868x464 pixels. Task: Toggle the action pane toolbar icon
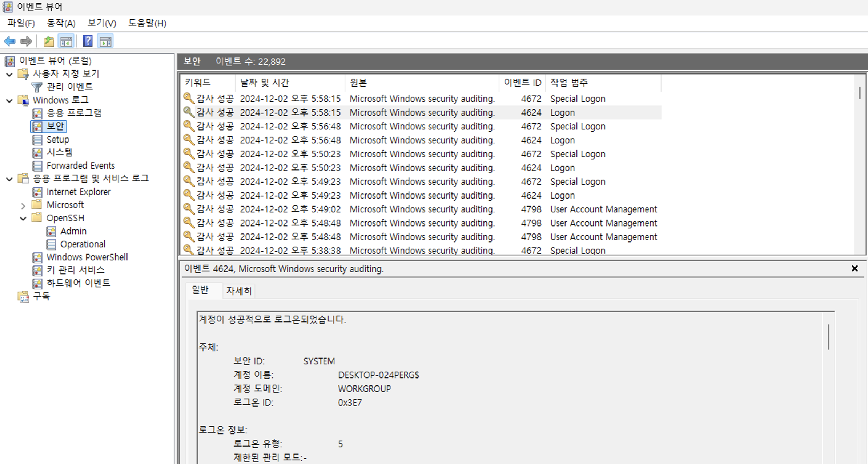tap(105, 41)
